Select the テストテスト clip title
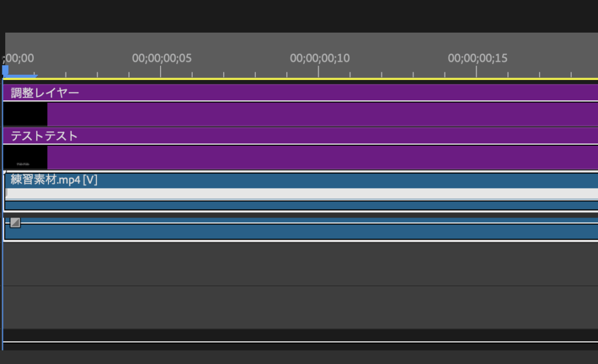598x364 pixels. click(44, 136)
